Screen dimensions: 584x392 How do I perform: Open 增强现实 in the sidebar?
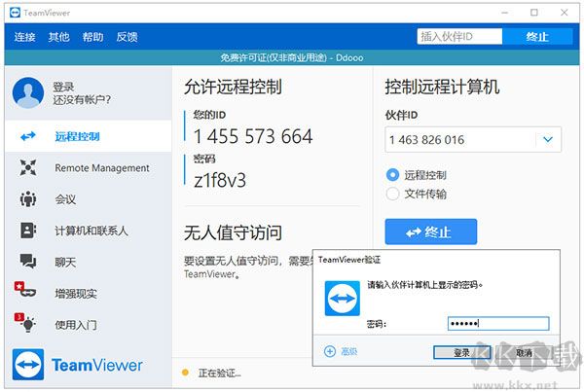point(89,294)
